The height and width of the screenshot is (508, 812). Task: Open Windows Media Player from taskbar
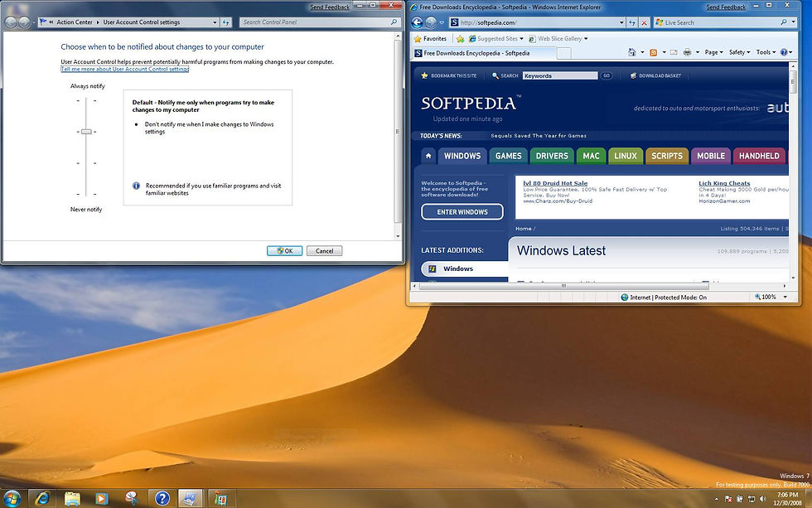click(102, 498)
